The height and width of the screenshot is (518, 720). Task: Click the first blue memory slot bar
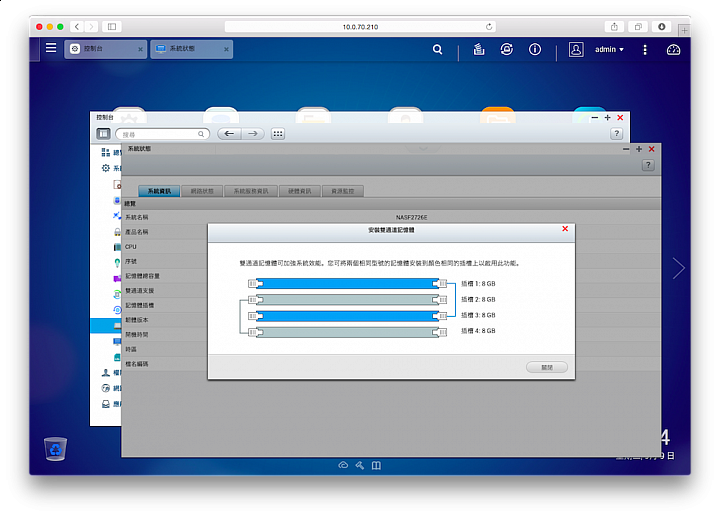(x=348, y=284)
